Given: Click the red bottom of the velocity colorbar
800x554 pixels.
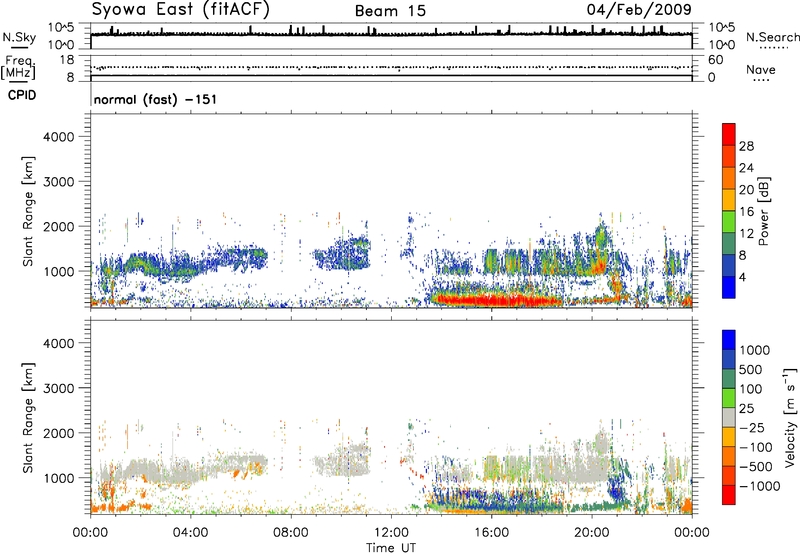Looking at the screenshot, I should click(729, 495).
